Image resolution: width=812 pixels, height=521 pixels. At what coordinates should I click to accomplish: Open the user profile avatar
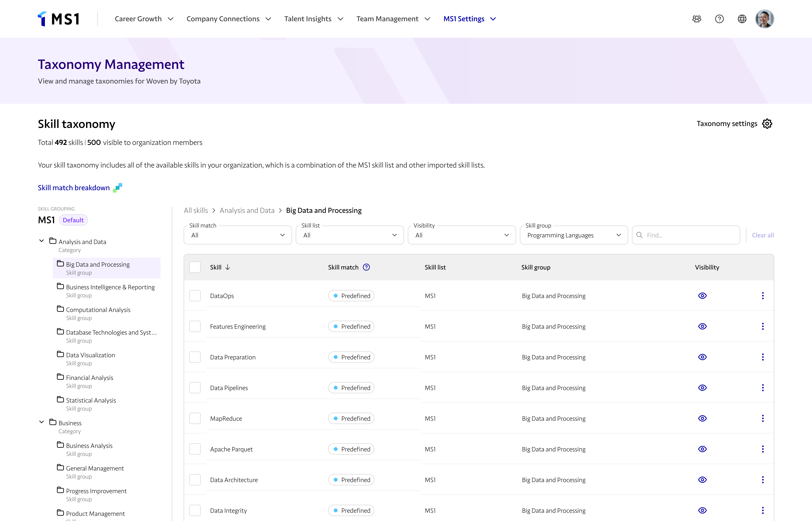coord(765,19)
